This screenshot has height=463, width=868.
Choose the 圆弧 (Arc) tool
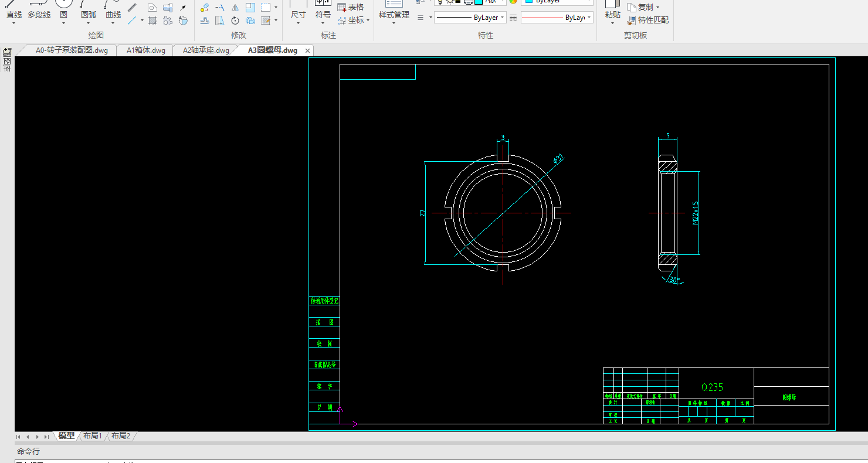point(89,14)
